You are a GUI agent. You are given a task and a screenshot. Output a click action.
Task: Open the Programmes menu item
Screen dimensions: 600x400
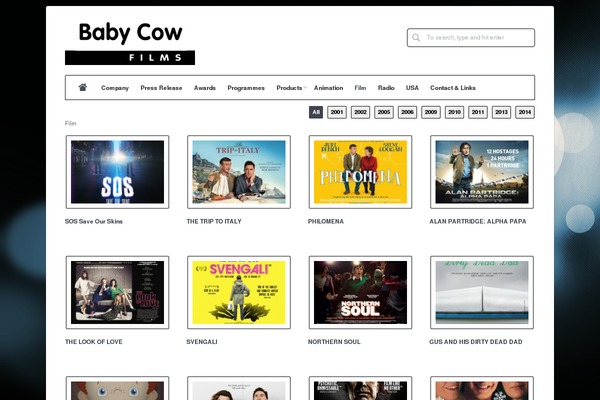click(x=246, y=88)
